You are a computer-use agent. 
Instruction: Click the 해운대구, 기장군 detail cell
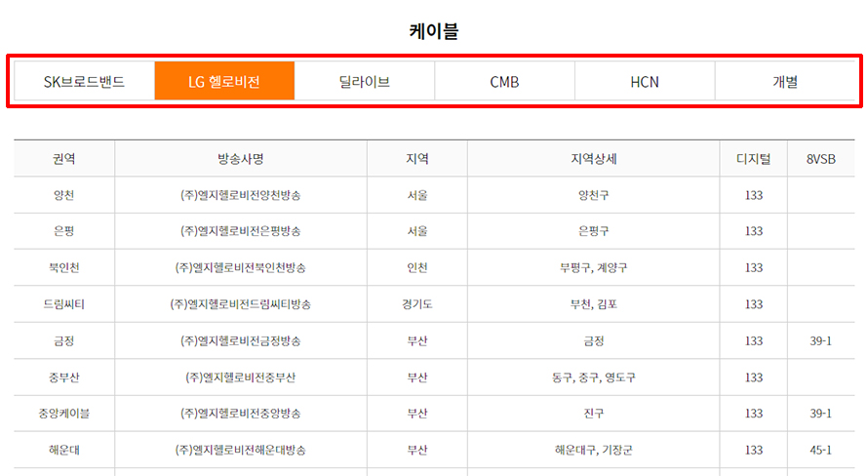pos(593,450)
